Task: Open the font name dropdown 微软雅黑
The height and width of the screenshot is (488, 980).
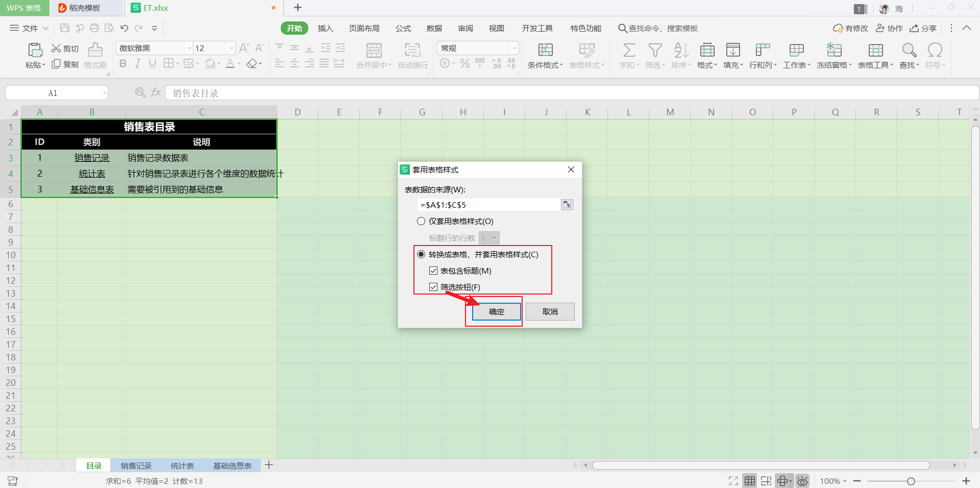Action: coord(189,48)
